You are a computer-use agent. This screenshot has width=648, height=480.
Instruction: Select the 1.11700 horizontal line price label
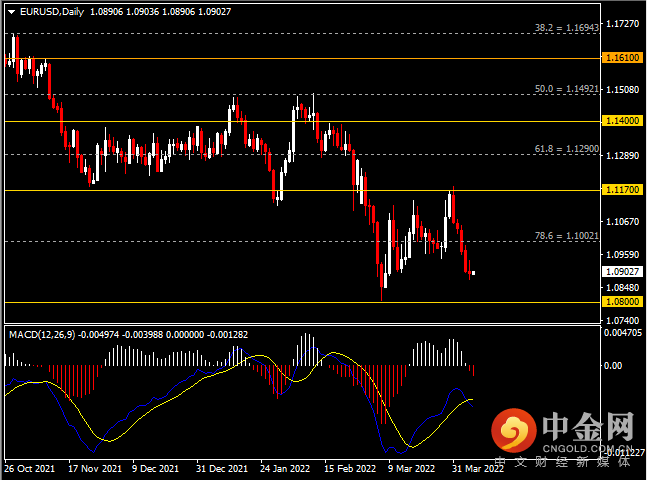point(622,190)
